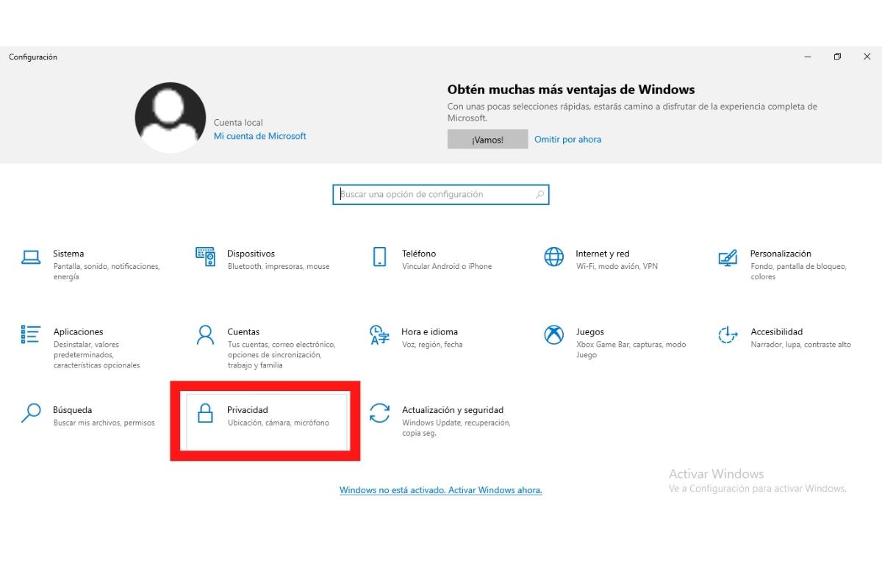
Task: Click the user profile avatar picture
Action: click(x=171, y=118)
